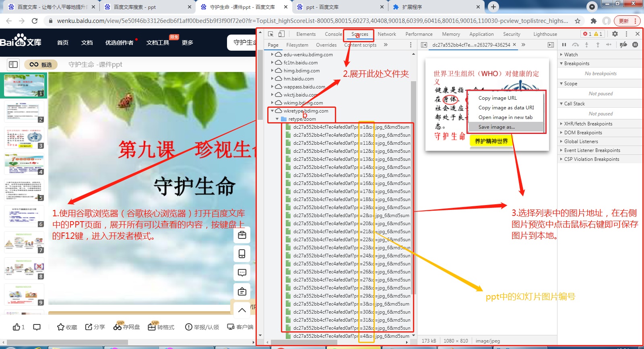Viewport: 644px width, 349px height.
Task: Click the step over debugger icon
Action: pyautogui.click(x=575, y=45)
